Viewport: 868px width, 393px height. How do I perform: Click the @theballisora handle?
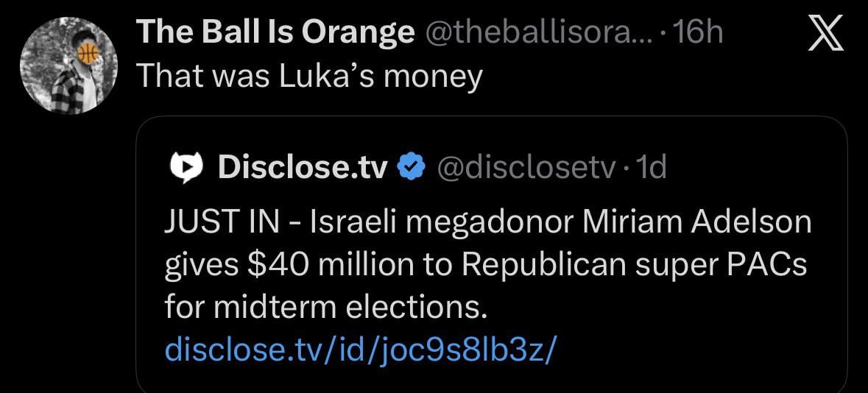coord(535,33)
